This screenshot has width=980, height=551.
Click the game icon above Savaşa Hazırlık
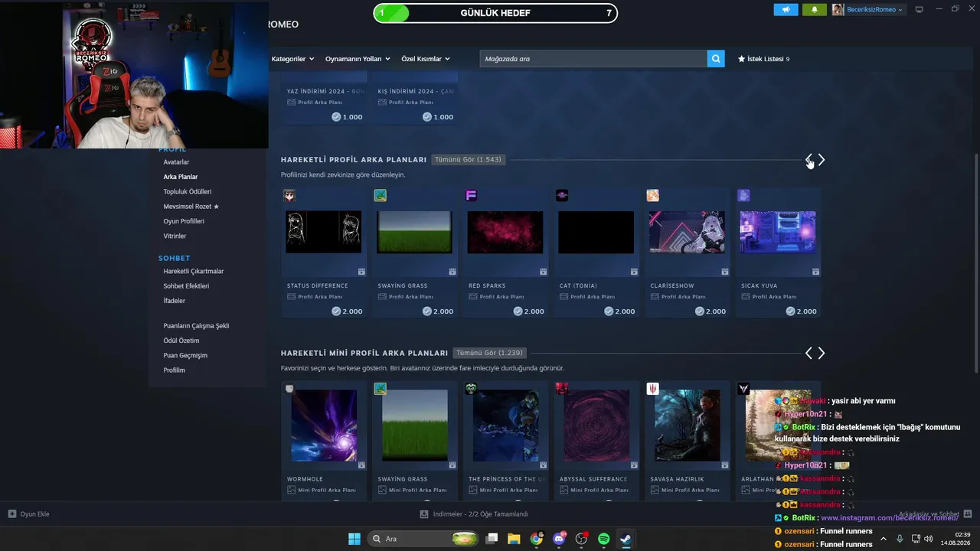tap(652, 389)
